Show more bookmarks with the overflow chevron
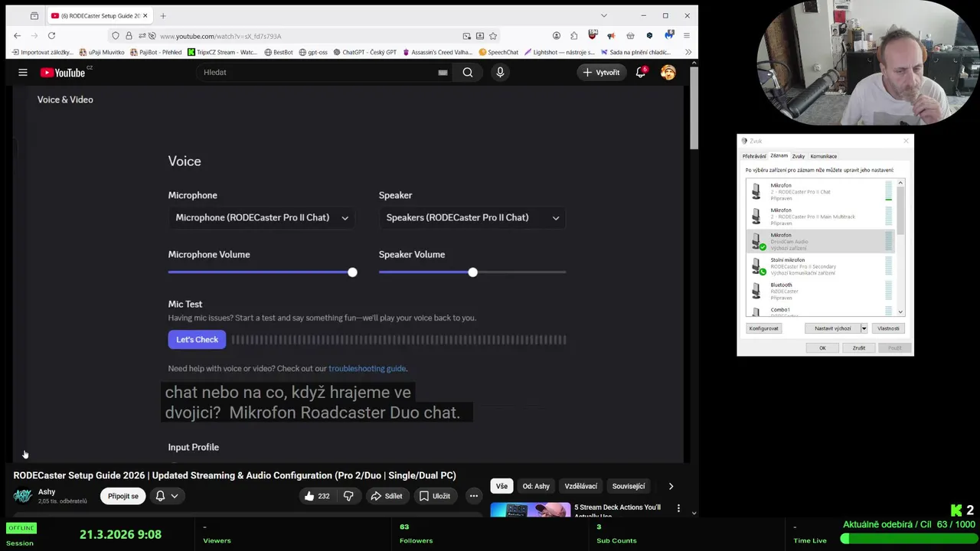Image resolution: width=980 pixels, height=551 pixels. point(688,52)
